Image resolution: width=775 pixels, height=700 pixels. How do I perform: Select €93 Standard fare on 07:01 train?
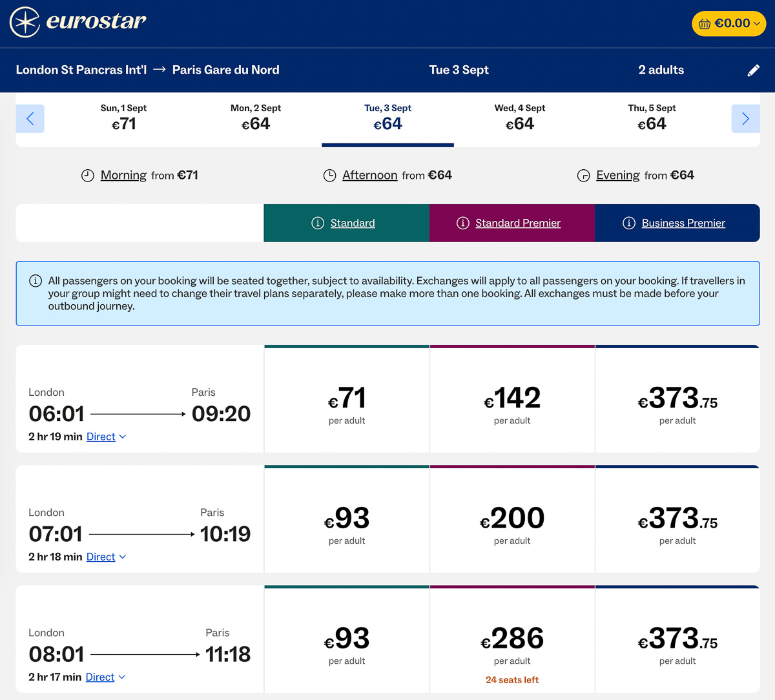click(x=347, y=520)
